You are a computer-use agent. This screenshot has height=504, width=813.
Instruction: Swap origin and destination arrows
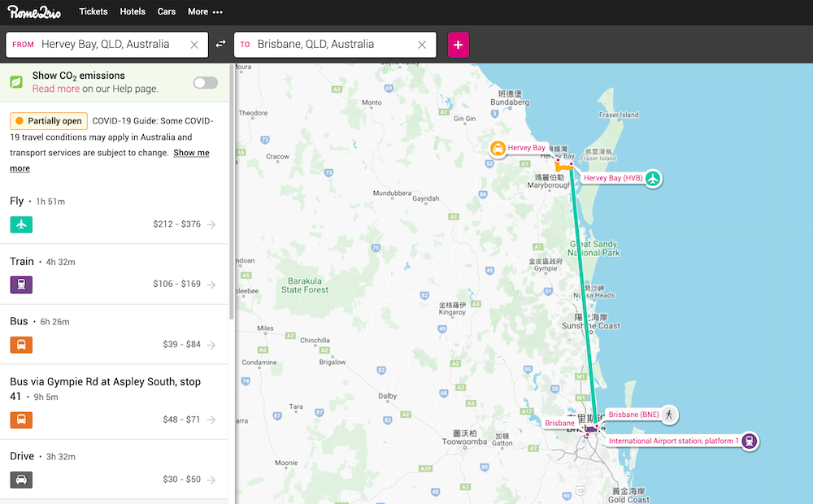(221, 44)
